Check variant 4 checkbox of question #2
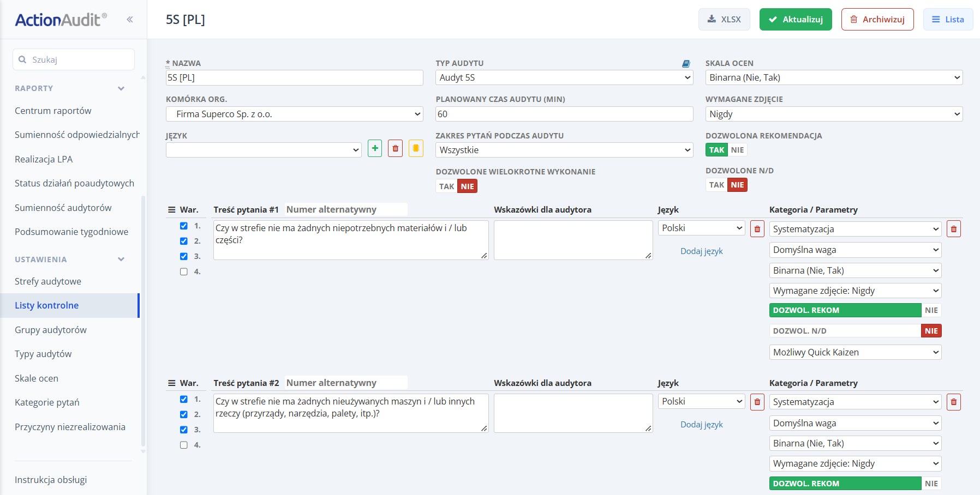 pyautogui.click(x=184, y=445)
